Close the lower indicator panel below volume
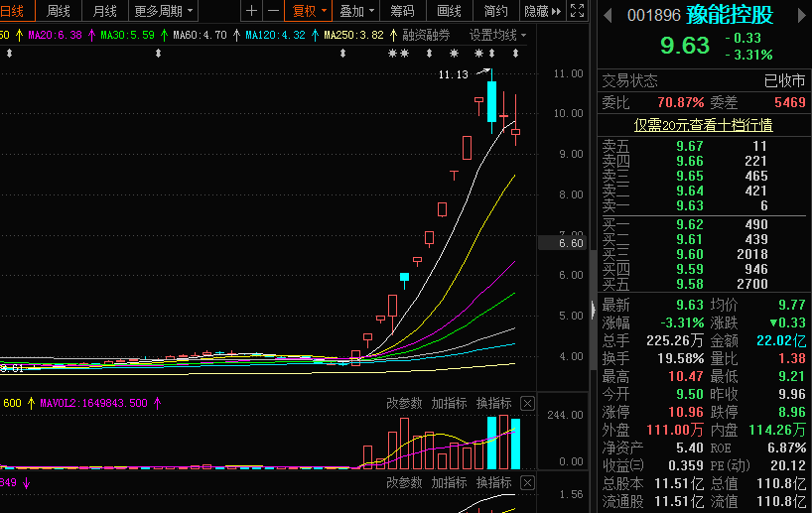 pos(527,483)
